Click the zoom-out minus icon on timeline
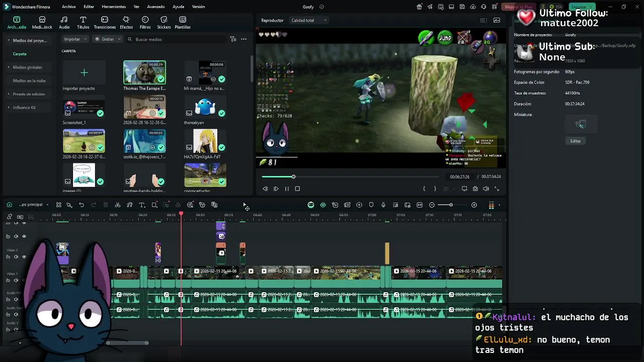This screenshot has width=644, height=362. (x=432, y=205)
